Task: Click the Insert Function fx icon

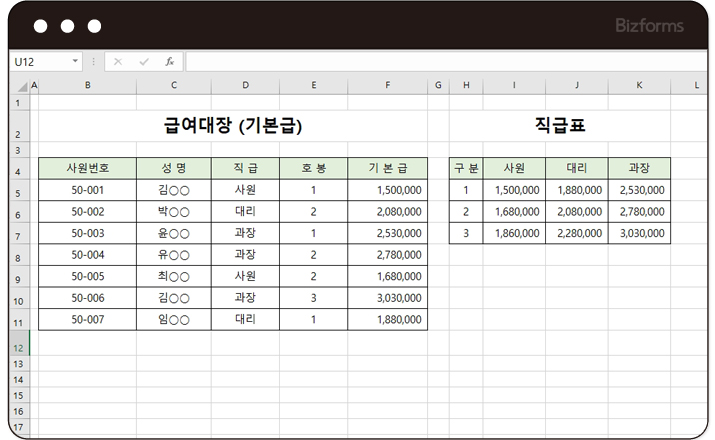Action: coord(170,62)
